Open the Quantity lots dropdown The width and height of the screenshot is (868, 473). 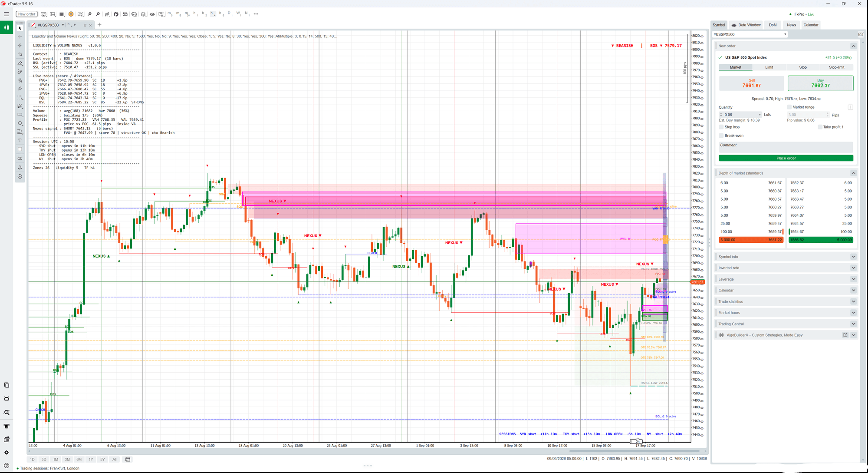[x=759, y=115]
